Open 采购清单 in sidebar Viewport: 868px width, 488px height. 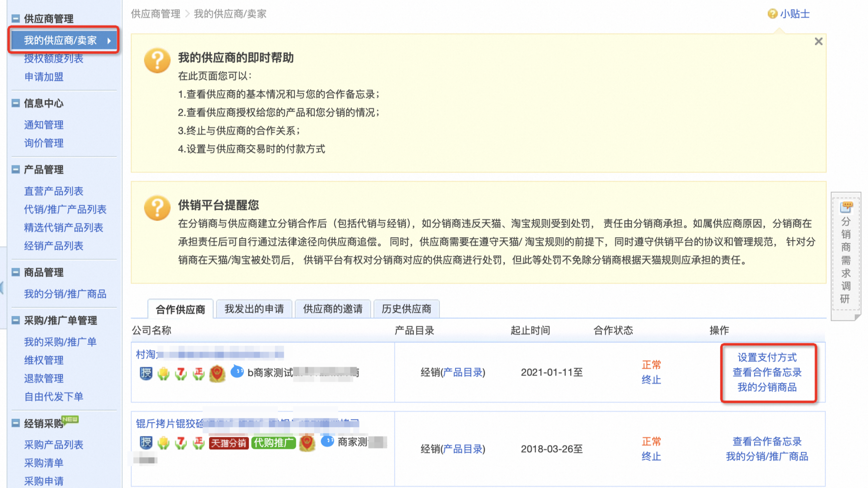tap(44, 463)
